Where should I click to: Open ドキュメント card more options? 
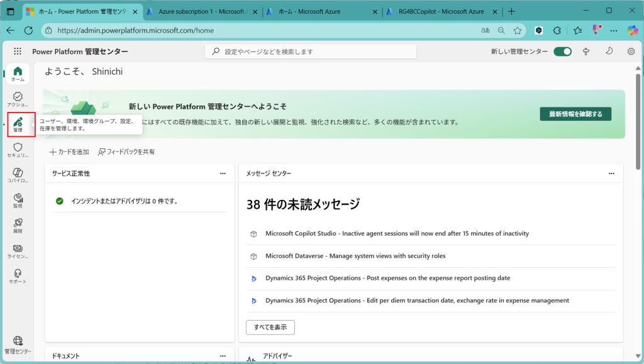(x=223, y=356)
